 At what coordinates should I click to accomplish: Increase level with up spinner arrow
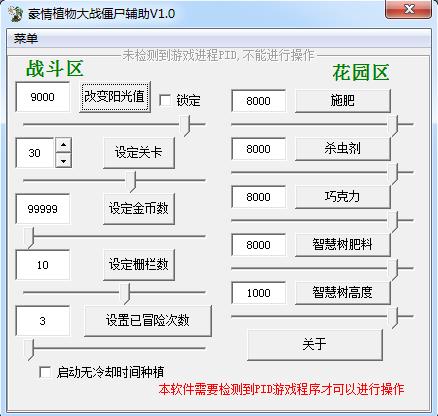[63, 145]
